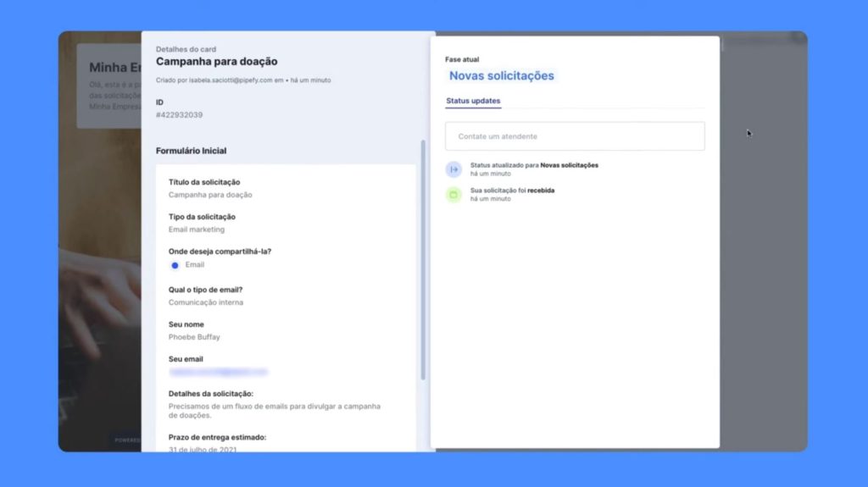This screenshot has height=487, width=868.
Task: Click the form panel vertical scrollbar
Action: pos(423,260)
